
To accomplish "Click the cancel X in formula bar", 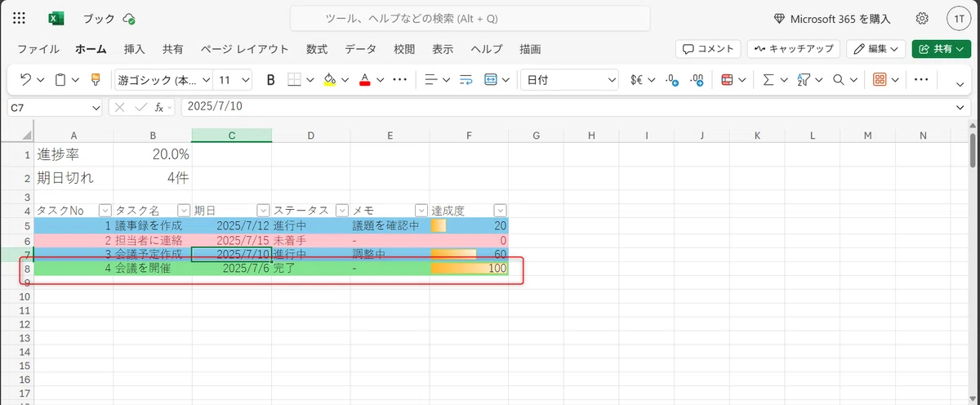I will point(120,107).
